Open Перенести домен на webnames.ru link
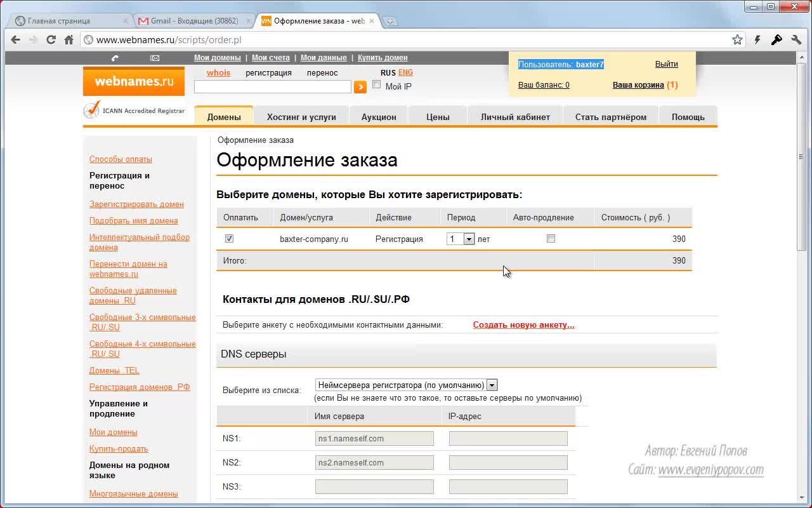Screen dimensions: 812x508 pyautogui.click(x=128, y=269)
